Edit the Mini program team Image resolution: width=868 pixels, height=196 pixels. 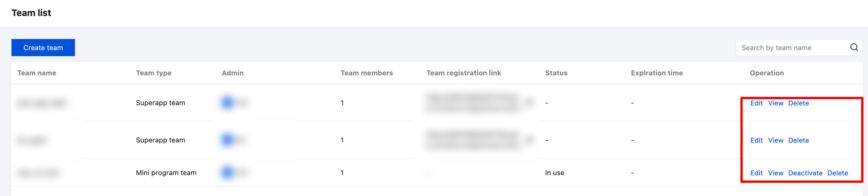756,173
